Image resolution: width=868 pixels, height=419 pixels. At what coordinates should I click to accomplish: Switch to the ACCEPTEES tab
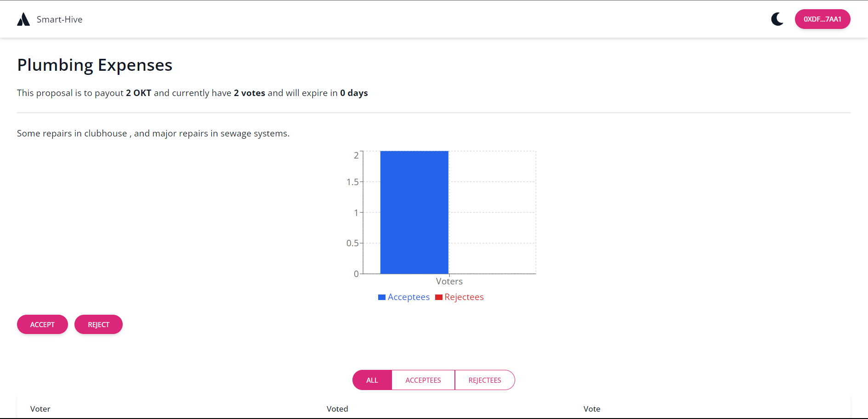coord(423,380)
